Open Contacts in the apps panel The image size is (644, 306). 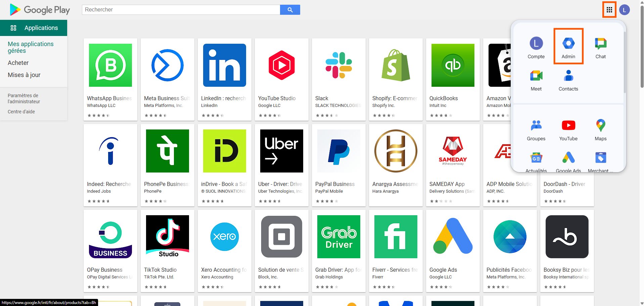click(x=568, y=80)
